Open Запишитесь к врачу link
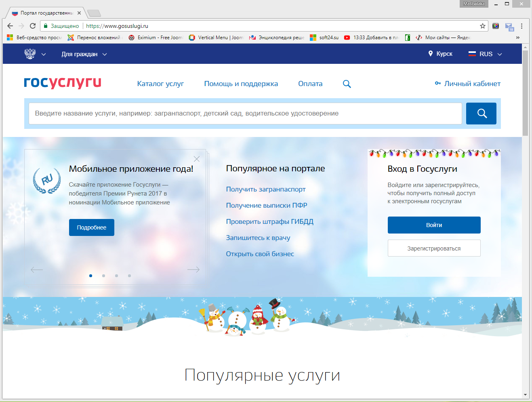This screenshot has width=532, height=402. pyautogui.click(x=258, y=238)
